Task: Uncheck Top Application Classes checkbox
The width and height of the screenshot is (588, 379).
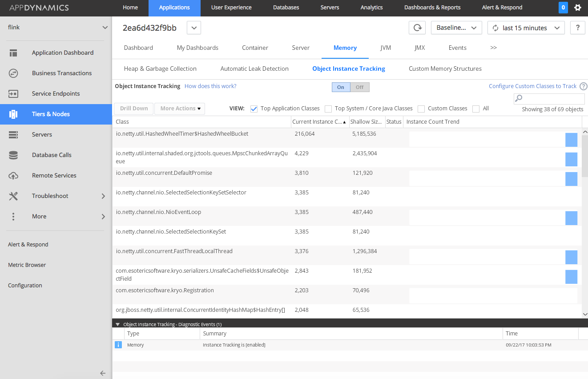Action: [x=254, y=109]
